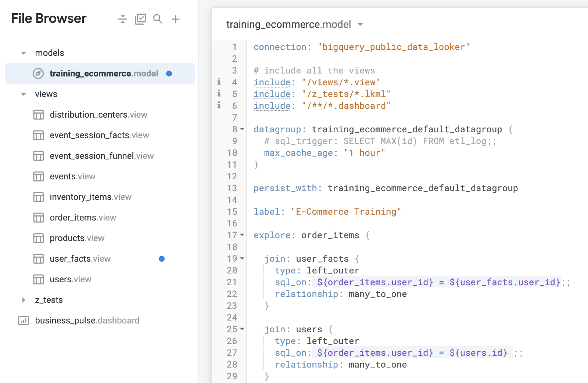Click the unsaved-changes dot on user_facts.view

(162, 259)
